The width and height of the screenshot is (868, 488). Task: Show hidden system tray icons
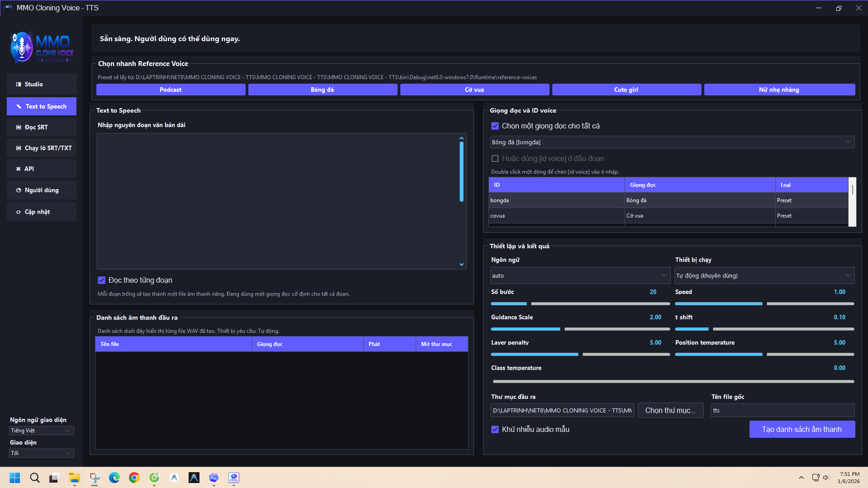pyautogui.click(x=802, y=478)
